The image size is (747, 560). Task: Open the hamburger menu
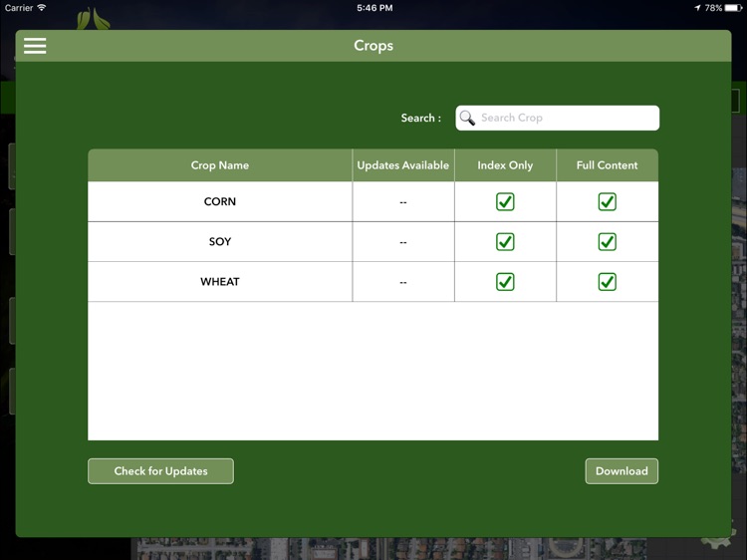(x=35, y=46)
